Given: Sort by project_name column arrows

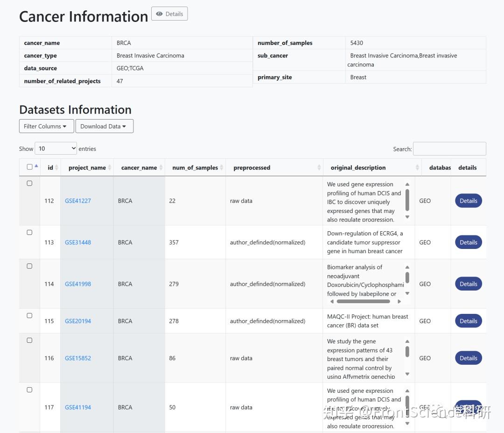Looking at the screenshot, I should pos(110,168).
